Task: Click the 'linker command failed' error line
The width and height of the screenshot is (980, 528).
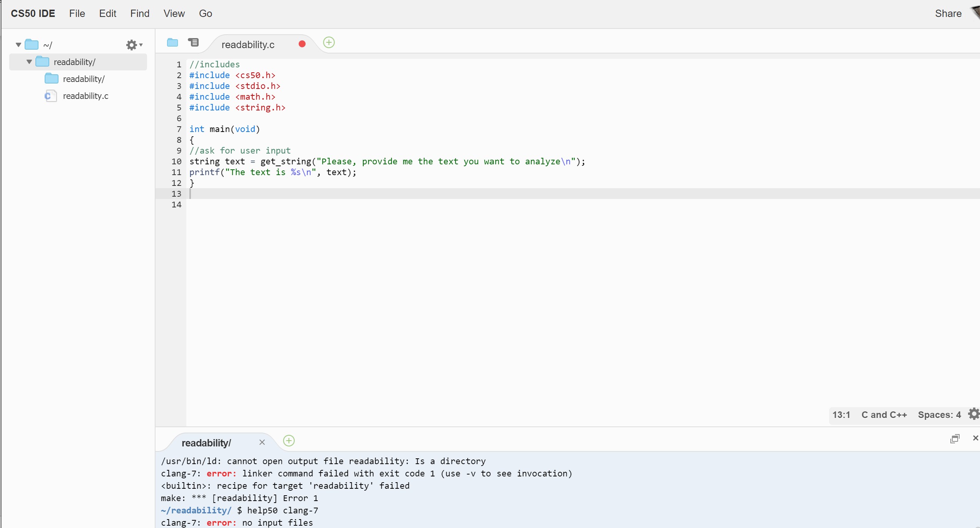Action: click(x=366, y=473)
